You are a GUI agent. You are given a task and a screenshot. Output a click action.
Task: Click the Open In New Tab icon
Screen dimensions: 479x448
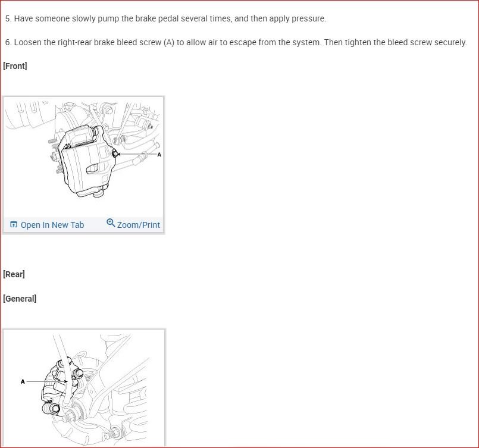click(14, 225)
